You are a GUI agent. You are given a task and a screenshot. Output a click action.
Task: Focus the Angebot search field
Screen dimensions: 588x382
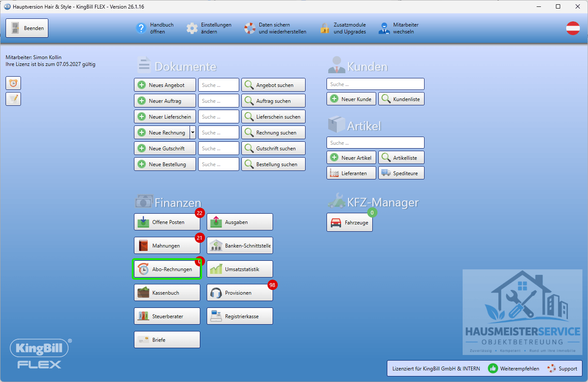pyautogui.click(x=219, y=85)
